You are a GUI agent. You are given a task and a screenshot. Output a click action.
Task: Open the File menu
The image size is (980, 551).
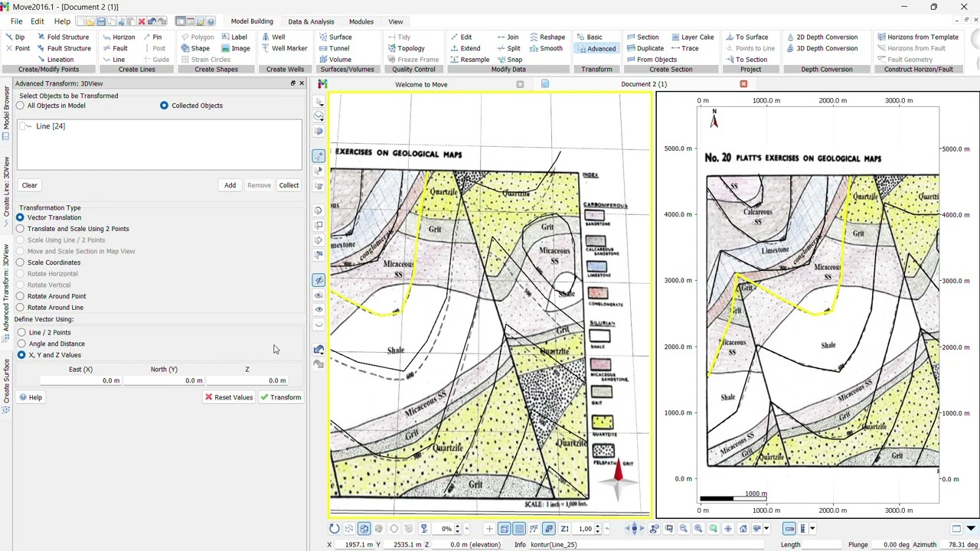pos(16,21)
